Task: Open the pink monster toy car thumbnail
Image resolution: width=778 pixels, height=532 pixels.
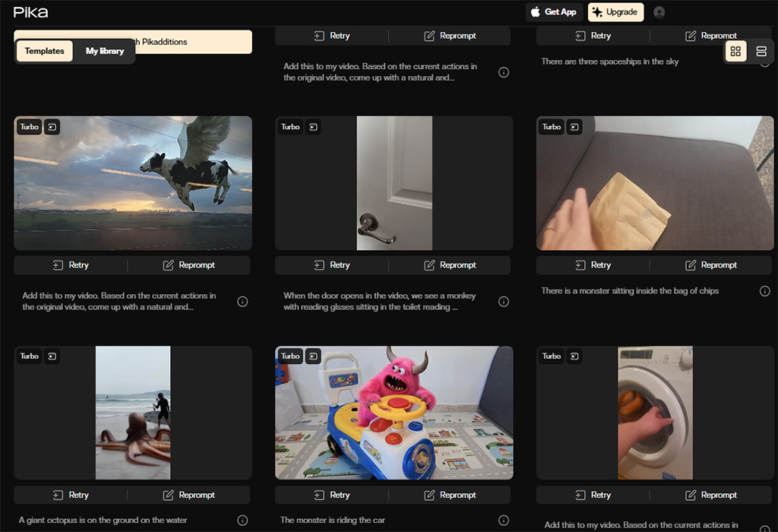Action: (x=394, y=413)
